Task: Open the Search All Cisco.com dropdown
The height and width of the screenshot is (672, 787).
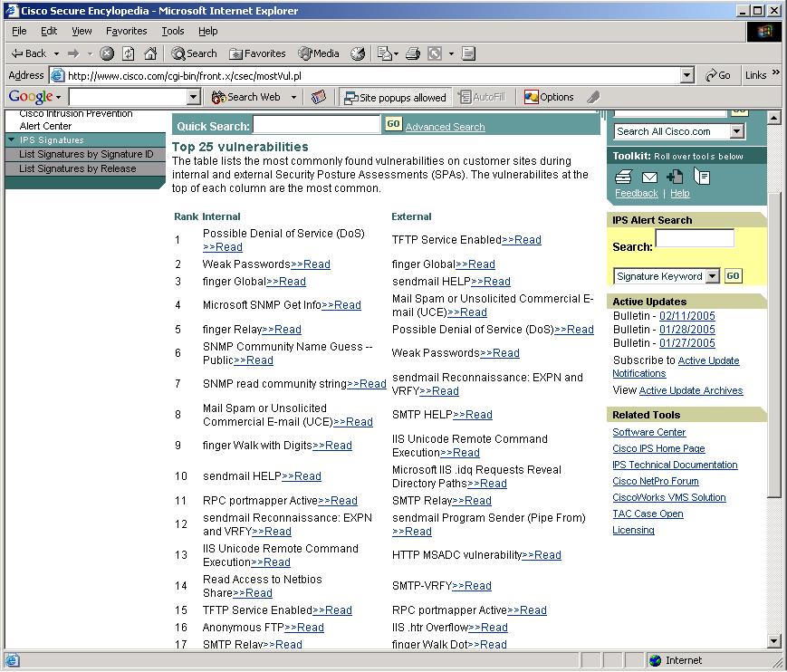Action: (x=736, y=131)
